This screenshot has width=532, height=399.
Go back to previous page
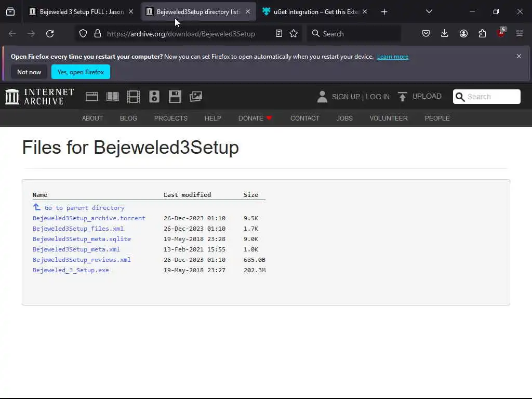12,34
